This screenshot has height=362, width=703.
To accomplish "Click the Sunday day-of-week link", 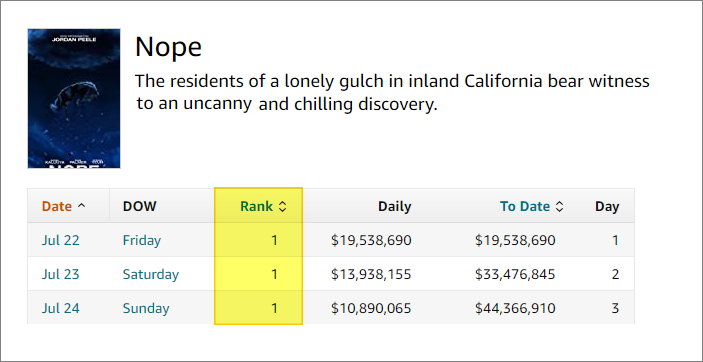I will tap(146, 309).
